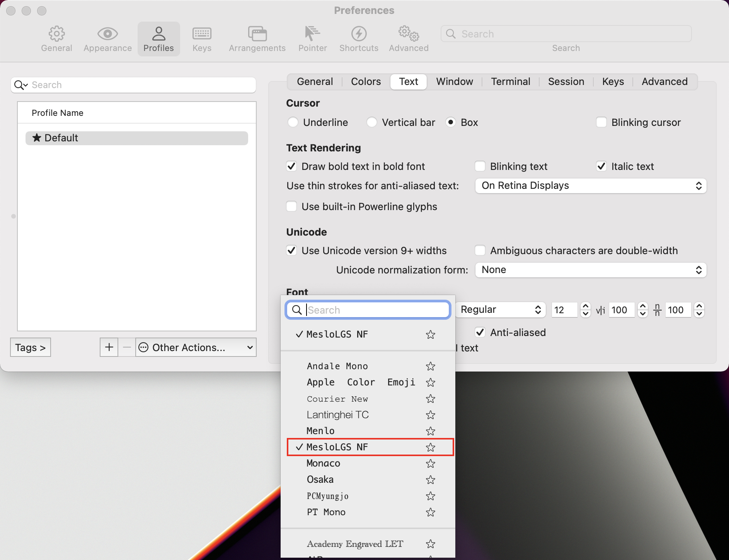Switch to the Window profile tab
This screenshot has width=729, height=560.
(x=455, y=81)
